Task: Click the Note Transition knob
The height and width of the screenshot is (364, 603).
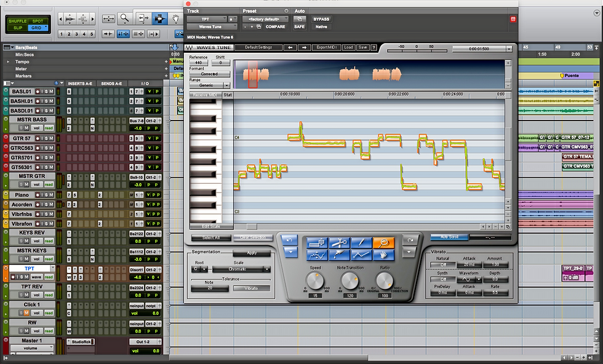Action: [350, 281]
